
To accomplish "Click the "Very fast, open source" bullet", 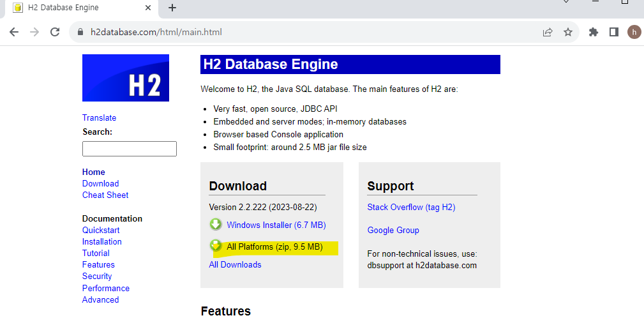I will (275, 109).
